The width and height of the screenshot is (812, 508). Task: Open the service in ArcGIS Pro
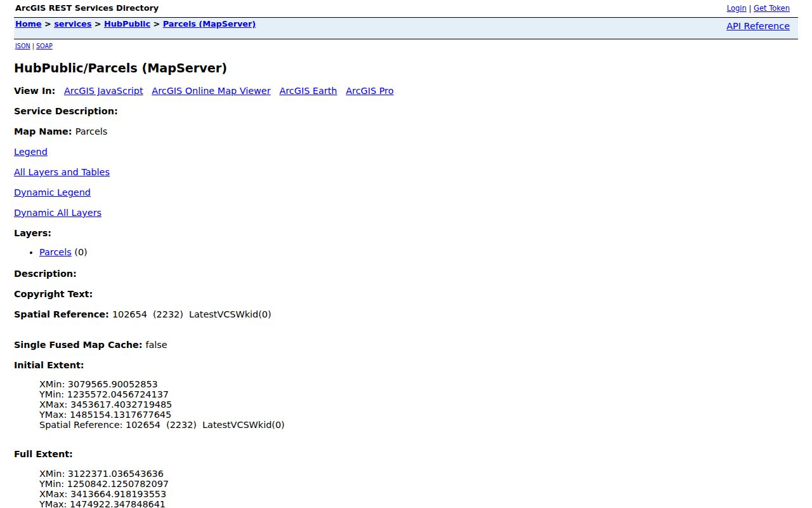(x=370, y=91)
